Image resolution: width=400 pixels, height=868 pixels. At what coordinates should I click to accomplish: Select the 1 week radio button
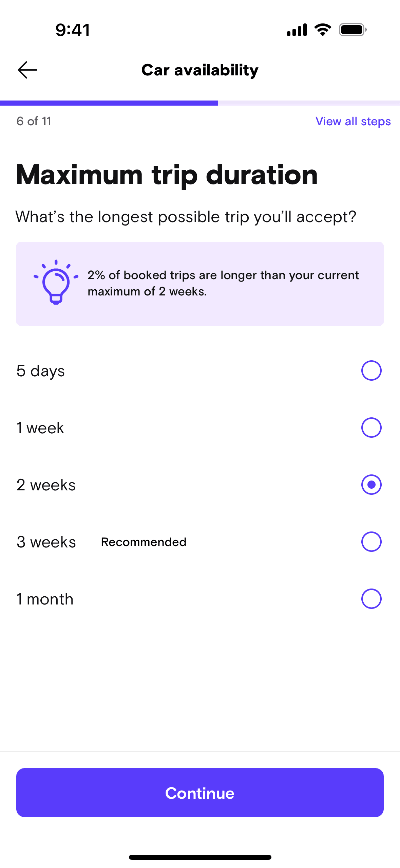[x=371, y=428]
